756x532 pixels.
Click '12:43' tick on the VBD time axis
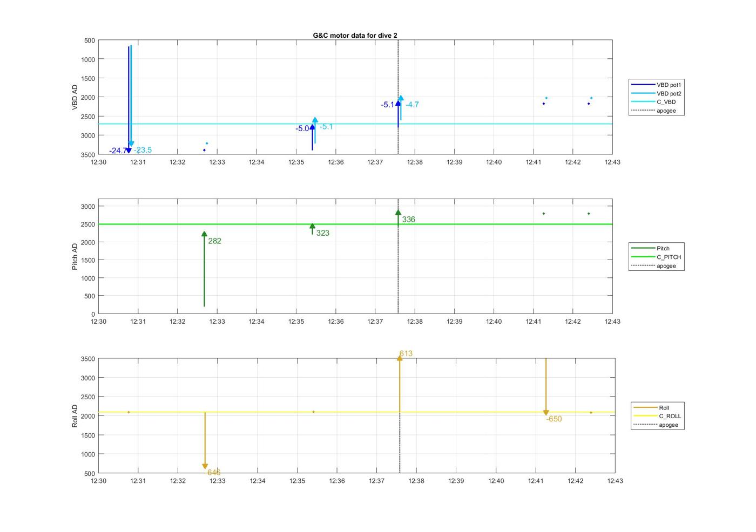pyautogui.click(x=612, y=162)
